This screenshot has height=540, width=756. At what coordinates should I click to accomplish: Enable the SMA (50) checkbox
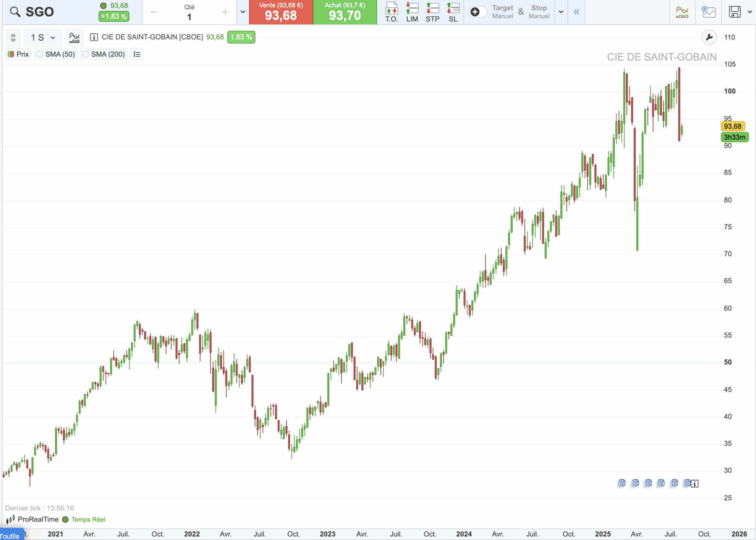pos(40,54)
